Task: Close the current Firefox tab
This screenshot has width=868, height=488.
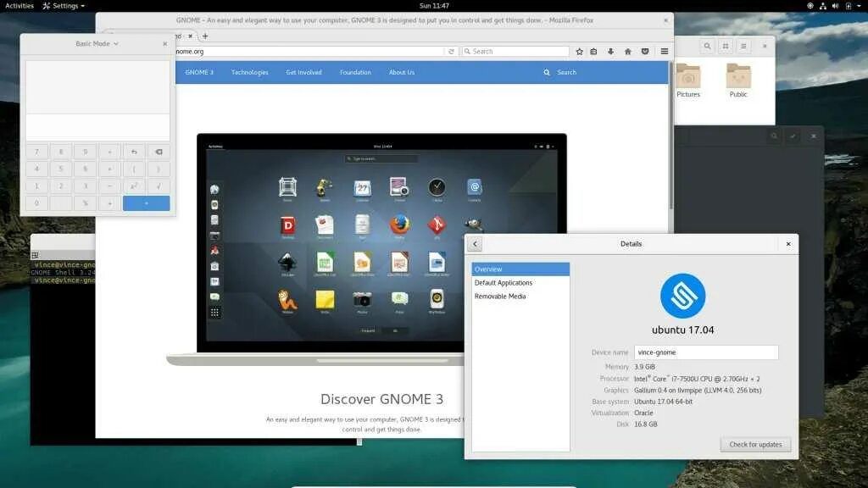Action: [x=190, y=36]
